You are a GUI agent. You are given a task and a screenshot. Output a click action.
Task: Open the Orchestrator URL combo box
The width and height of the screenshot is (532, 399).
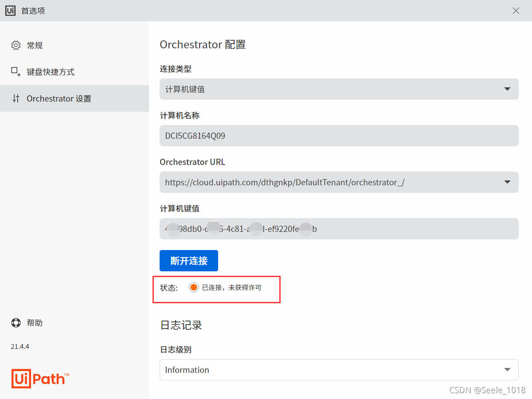(339, 182)
